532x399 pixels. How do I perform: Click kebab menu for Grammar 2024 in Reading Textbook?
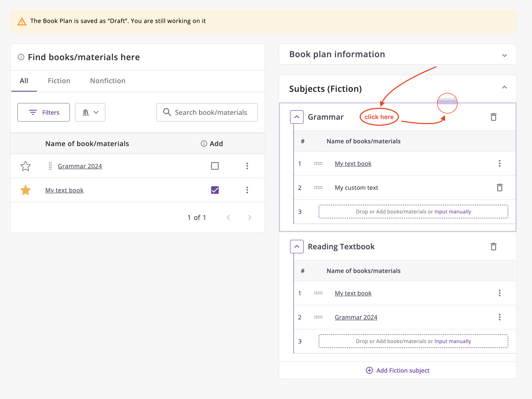pos(499,317)
